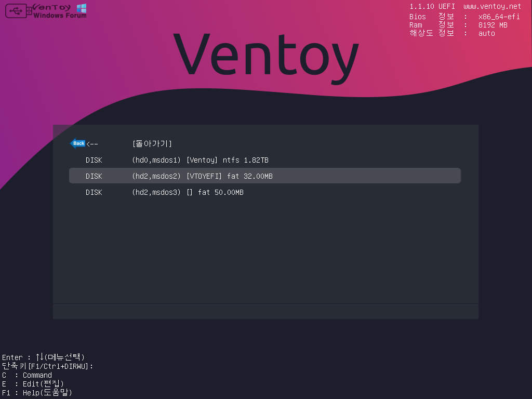Viewport: 532px width, 399px height.
Task: Select DISK (hd2,msdos2) VTOYEFI fat 32.00MB
Action: click(264, 176)
